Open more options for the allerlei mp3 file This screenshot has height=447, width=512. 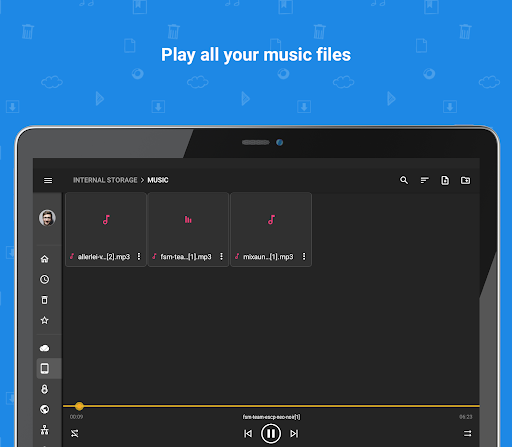point(139,256)
